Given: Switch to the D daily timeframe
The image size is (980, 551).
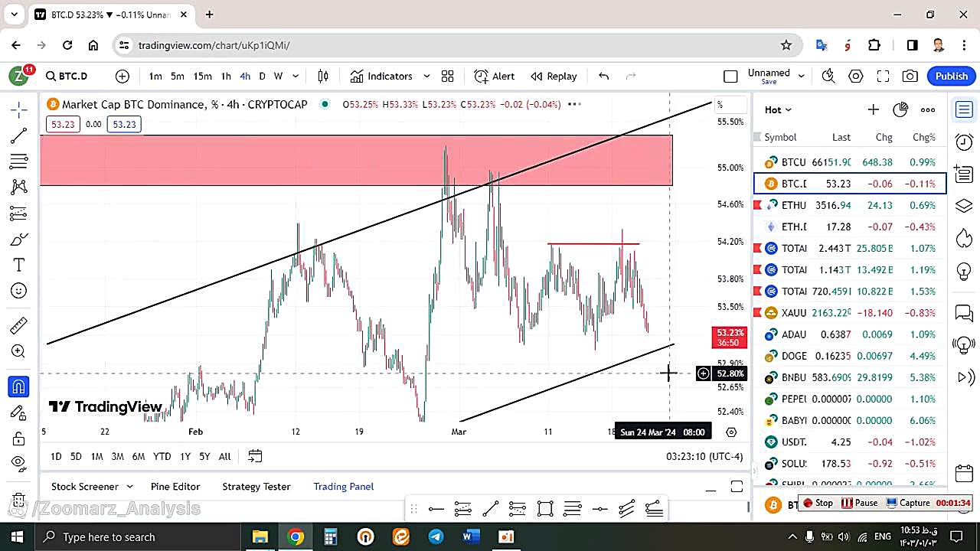Looking at the screenshot, I should click(262, 76).
